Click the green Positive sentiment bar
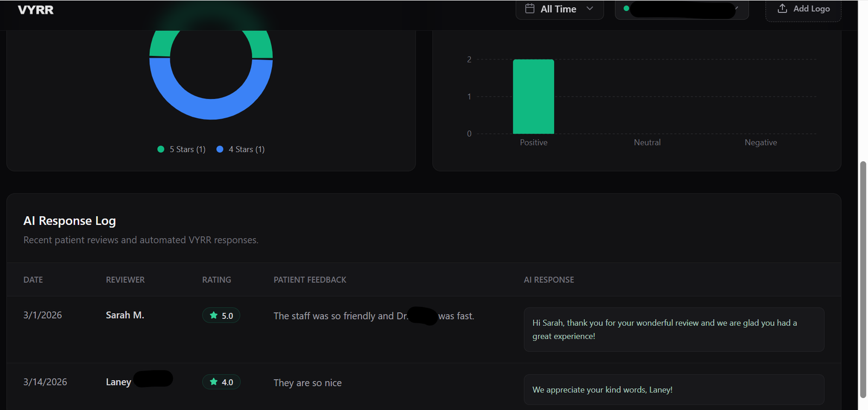 click(533, 97)
